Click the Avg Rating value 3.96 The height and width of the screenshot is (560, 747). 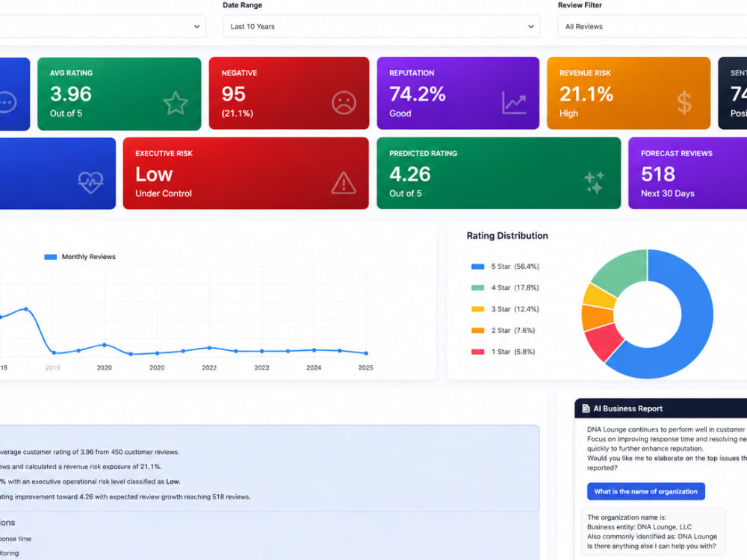pos(70,94)
